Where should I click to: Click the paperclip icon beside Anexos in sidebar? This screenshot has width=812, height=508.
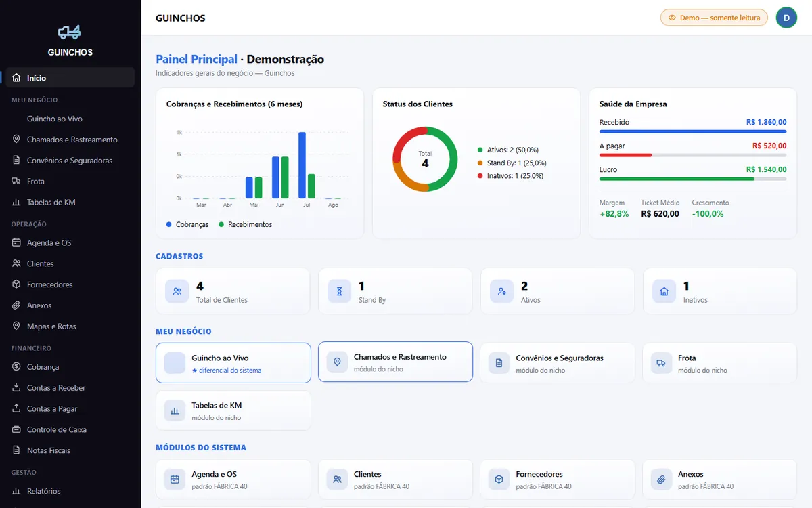point(16,305)
